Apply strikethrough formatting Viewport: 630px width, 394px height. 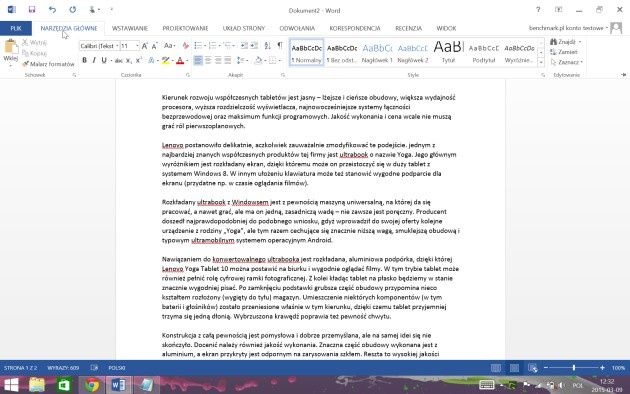[119, 61]
